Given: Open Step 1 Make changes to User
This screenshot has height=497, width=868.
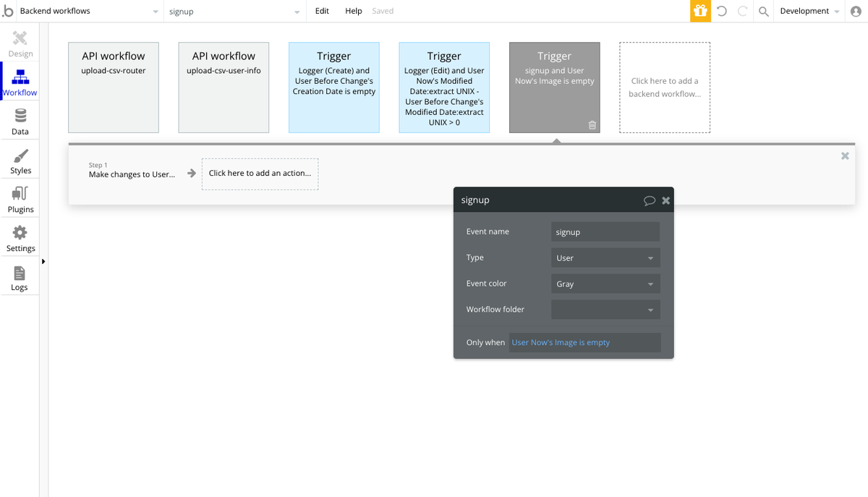Looking at the screenshot, I should 132,171.
